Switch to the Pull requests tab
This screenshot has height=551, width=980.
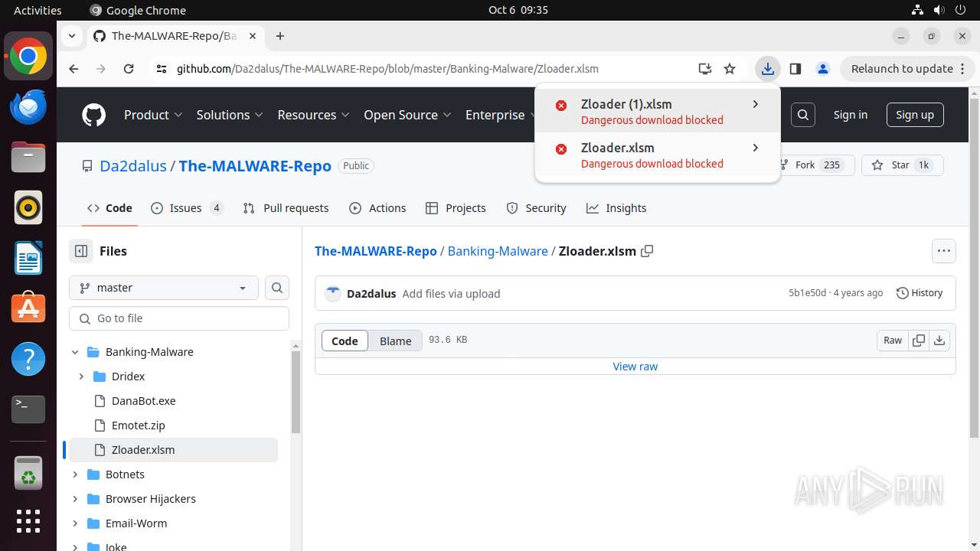(286, 208)
